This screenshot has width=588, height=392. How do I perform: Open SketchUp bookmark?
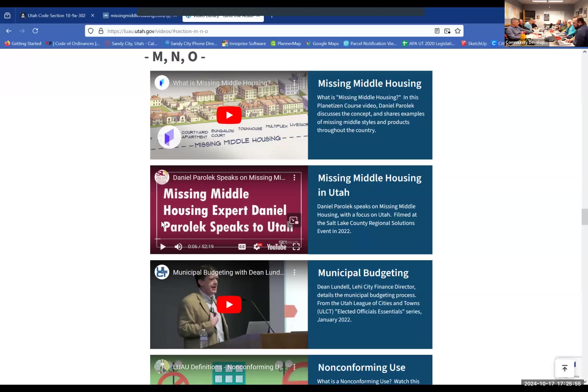474,44
